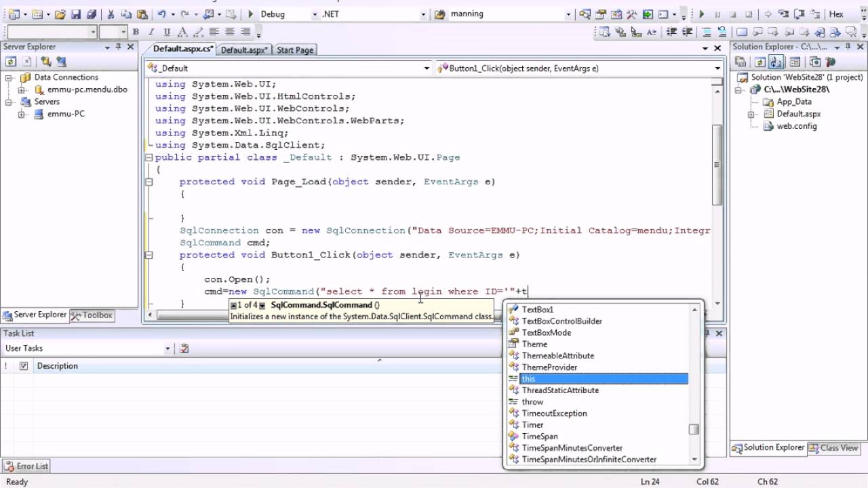Switch to Start Page tab
868x488 pixels.
[x=295, y=49]
